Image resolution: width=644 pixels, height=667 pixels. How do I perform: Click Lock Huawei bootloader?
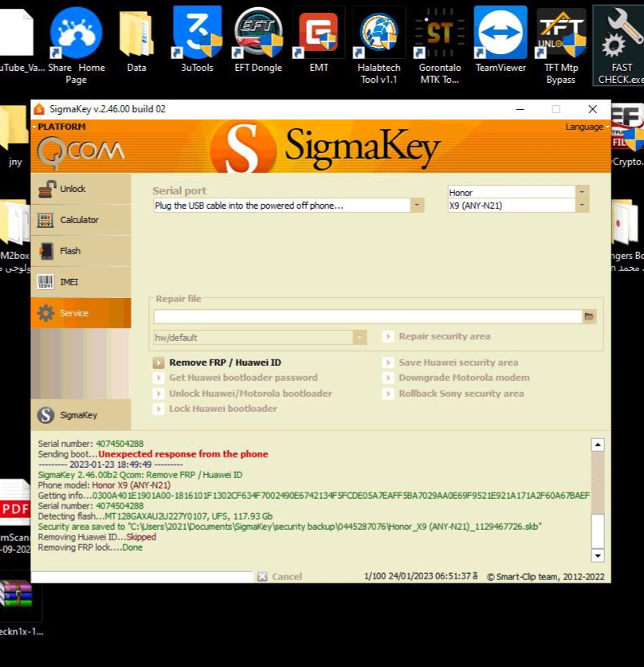pos(223,409)
